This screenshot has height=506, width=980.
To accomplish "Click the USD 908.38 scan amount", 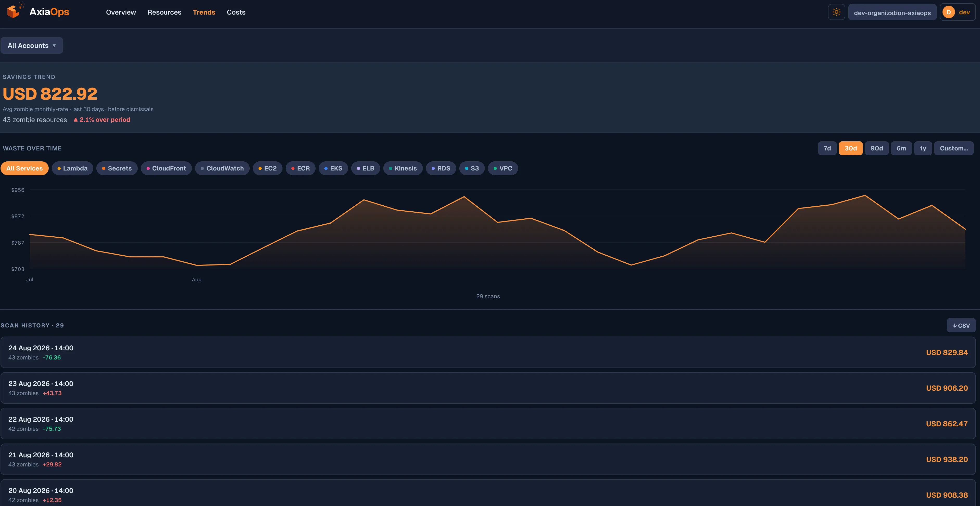I will pos(946,495).
